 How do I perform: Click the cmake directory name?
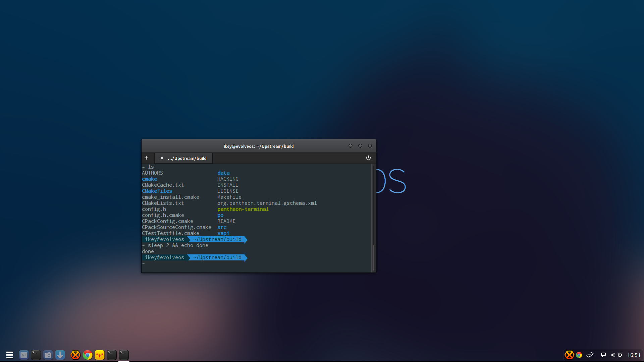coord(149,179)
